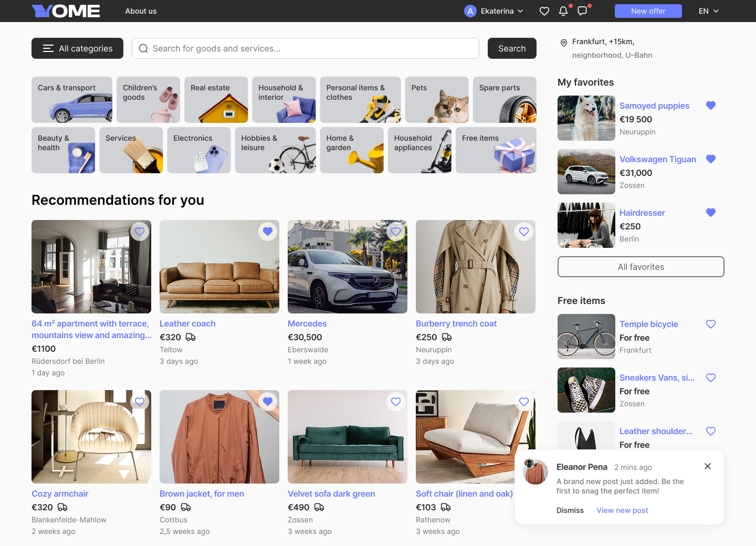Click the New offer button
The height and width of the screenshot is (546, 756).
tap(648, 11)
